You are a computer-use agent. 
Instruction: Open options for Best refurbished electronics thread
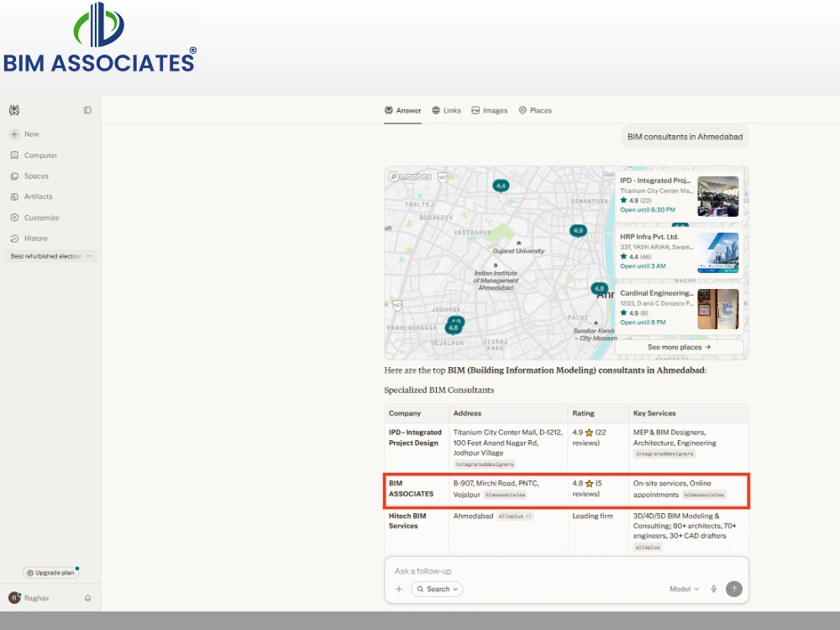[90, 256]
